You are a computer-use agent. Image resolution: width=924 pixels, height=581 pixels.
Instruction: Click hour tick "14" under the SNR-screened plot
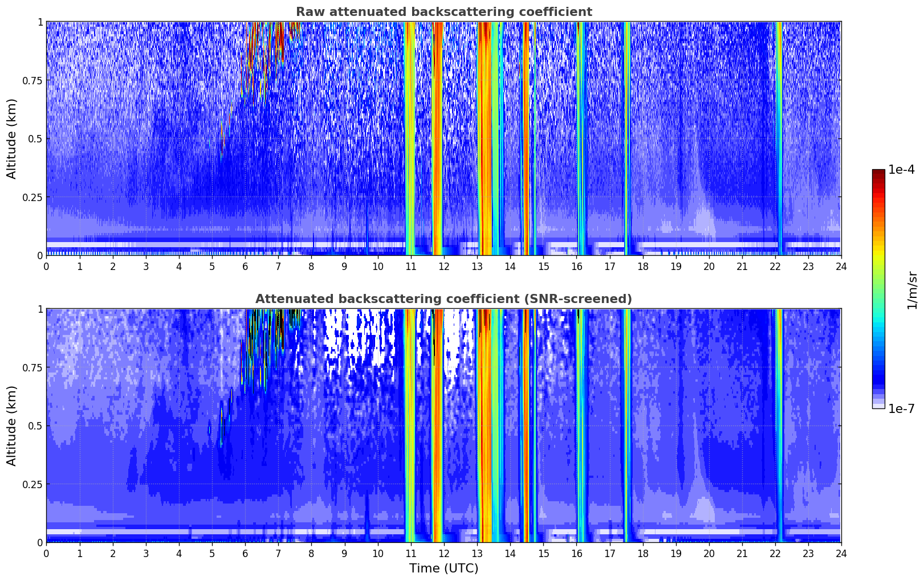point(510,553)
